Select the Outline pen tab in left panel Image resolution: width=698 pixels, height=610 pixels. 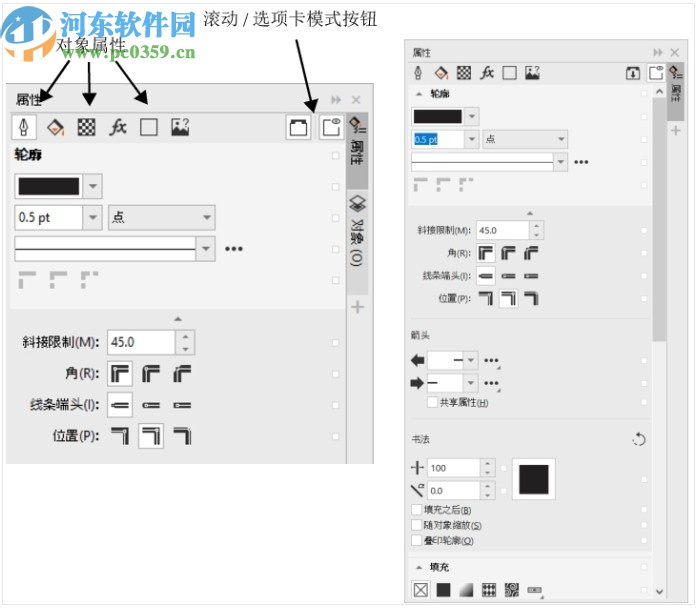click(24, 127)
